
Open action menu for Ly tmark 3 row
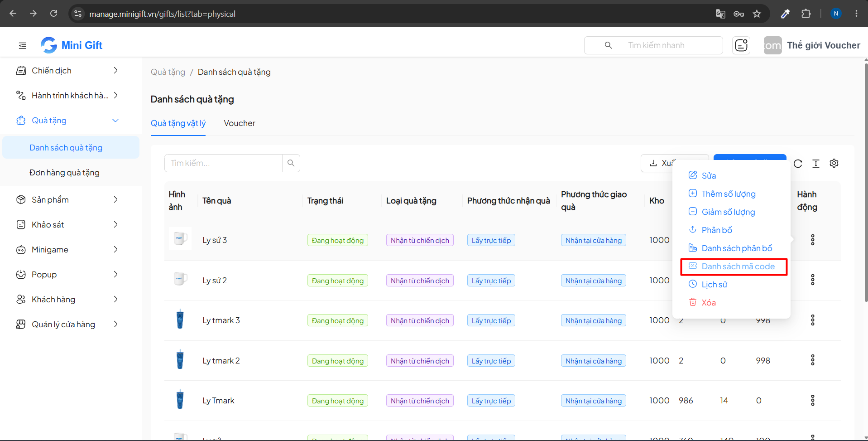pos(813,320)
